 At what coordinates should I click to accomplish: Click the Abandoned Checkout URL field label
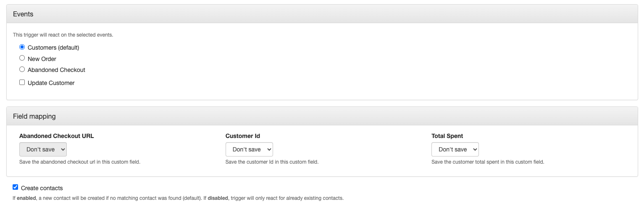click(x=57, y=136)
